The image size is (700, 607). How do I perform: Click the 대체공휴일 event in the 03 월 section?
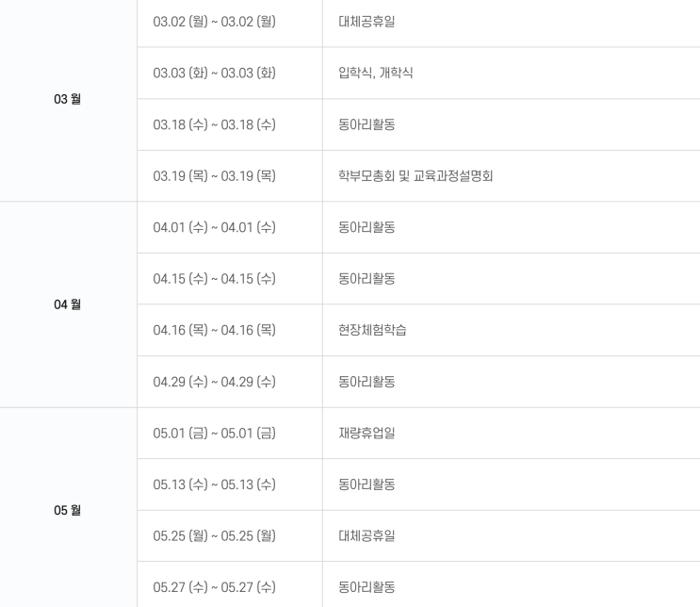tap(366, 22)
